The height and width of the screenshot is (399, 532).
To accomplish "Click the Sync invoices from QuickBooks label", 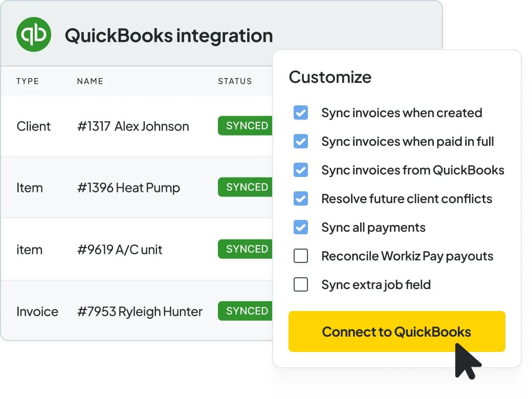I will point(413,170).
